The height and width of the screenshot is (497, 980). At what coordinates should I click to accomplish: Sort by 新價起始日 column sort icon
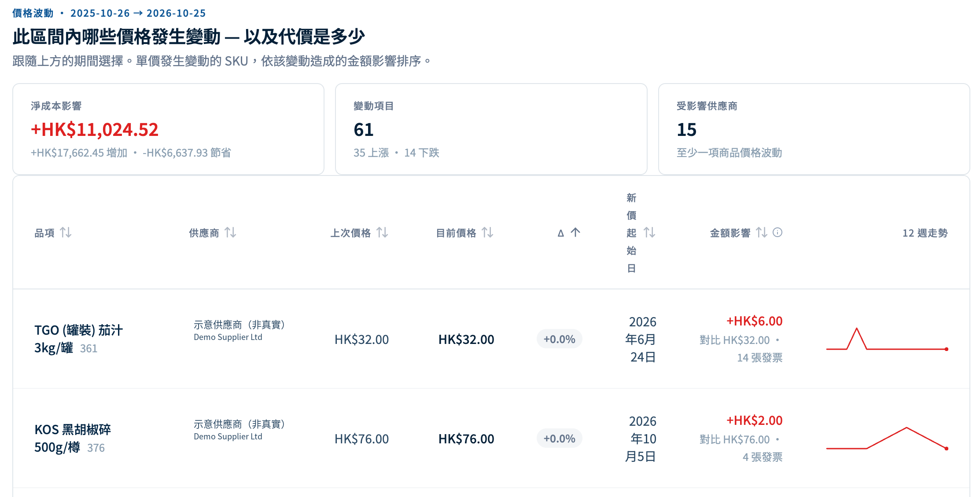pyautogui.click(x=649, y=232)
